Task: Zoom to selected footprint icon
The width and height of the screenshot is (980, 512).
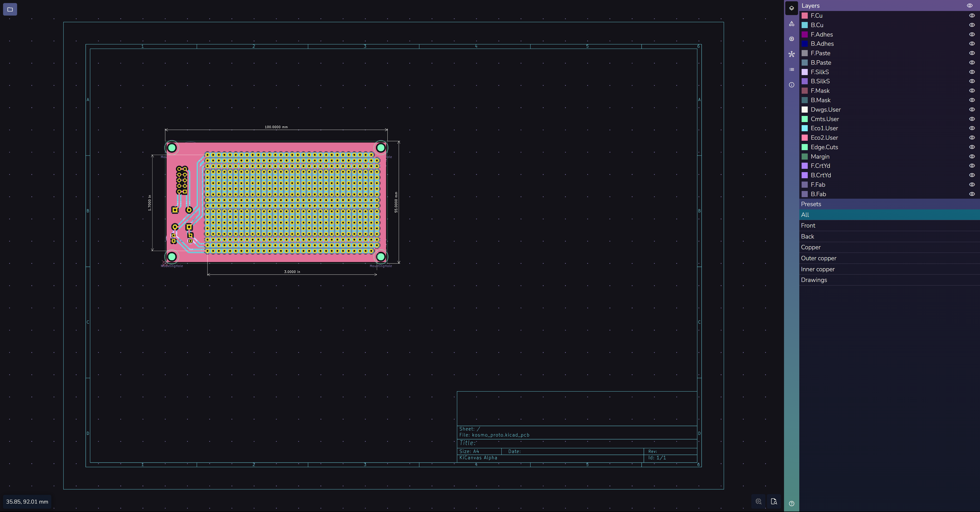Action: (758, 501)
